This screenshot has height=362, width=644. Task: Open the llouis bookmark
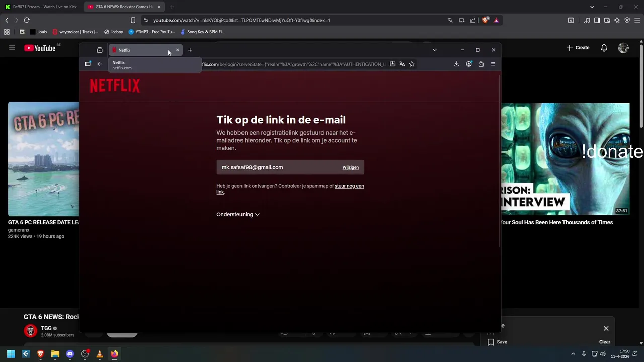pos(39,32)
